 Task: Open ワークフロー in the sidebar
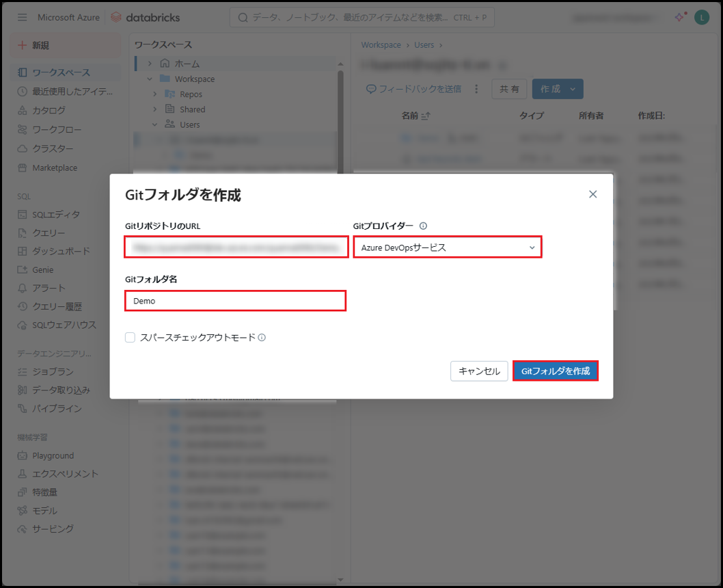tap(65, 130)
